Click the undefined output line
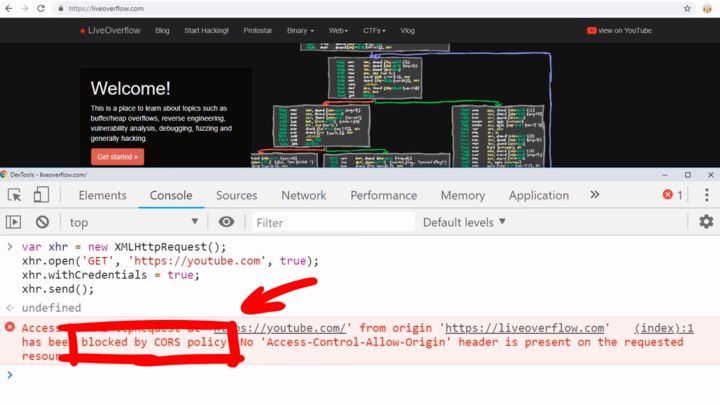Image resolution: width=720 pixels, height=405 pixels. [51, 308]
